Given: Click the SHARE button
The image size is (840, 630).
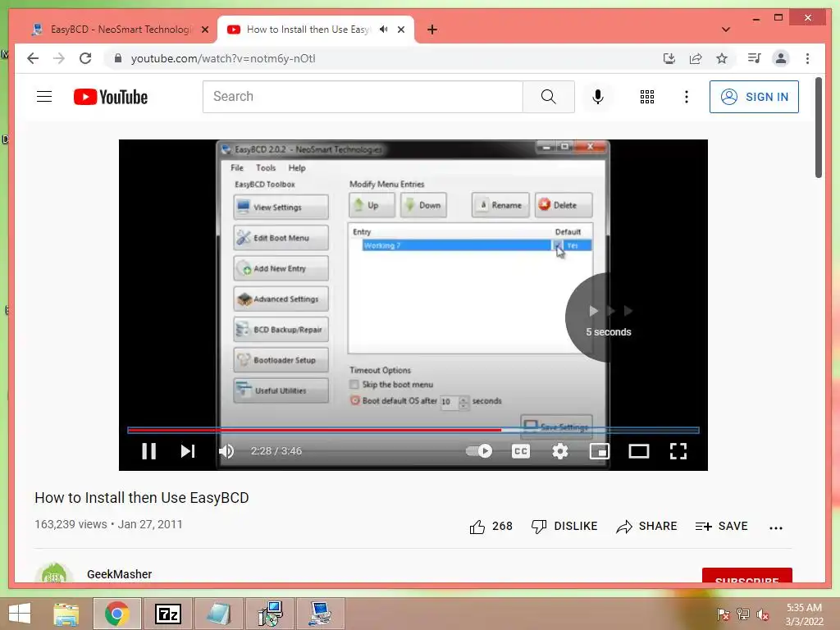Looking at the screenshot, I should tap(646, 527).
